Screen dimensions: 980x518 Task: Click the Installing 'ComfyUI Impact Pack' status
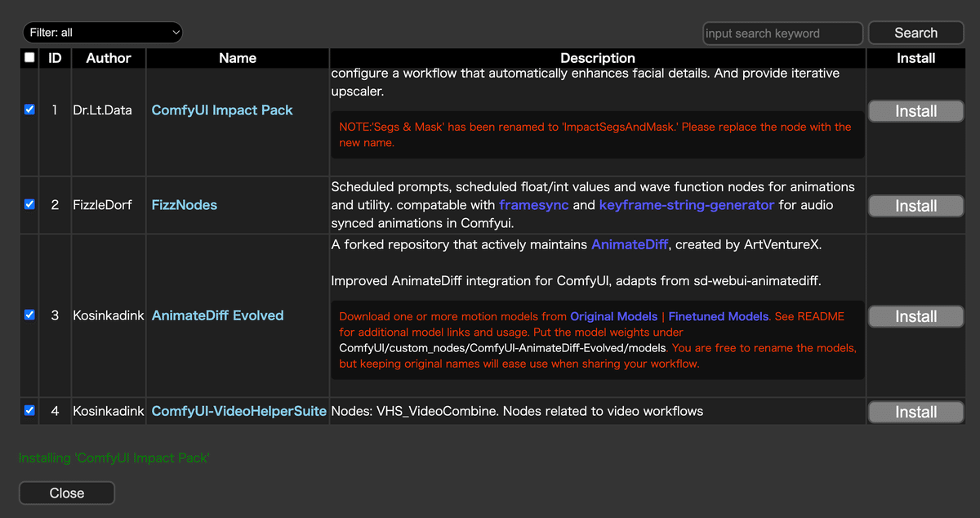[114, 458]
